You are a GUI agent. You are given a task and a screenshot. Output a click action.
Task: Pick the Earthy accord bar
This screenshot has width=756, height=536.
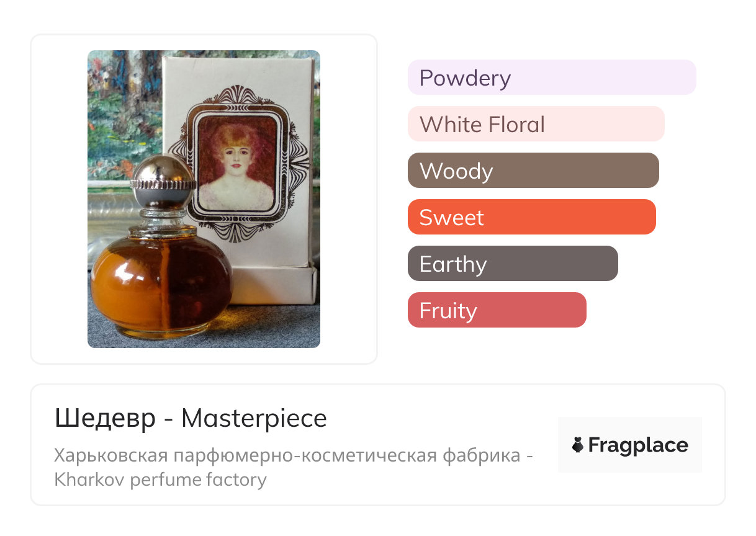tap(512, 264)
